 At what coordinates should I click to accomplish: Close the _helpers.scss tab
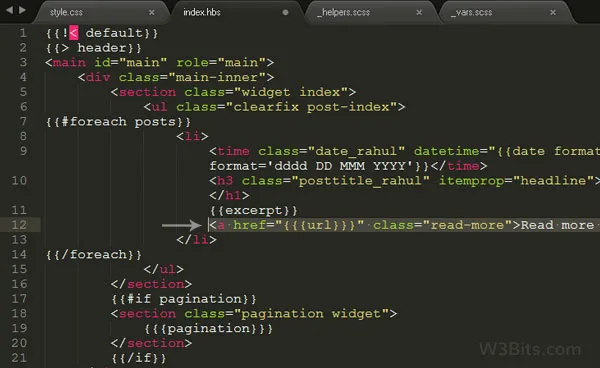click(419, 13)
